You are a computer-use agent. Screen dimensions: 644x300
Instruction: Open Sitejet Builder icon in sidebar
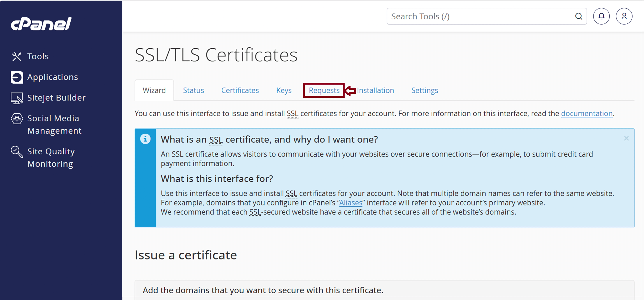[x=17, y=98]
